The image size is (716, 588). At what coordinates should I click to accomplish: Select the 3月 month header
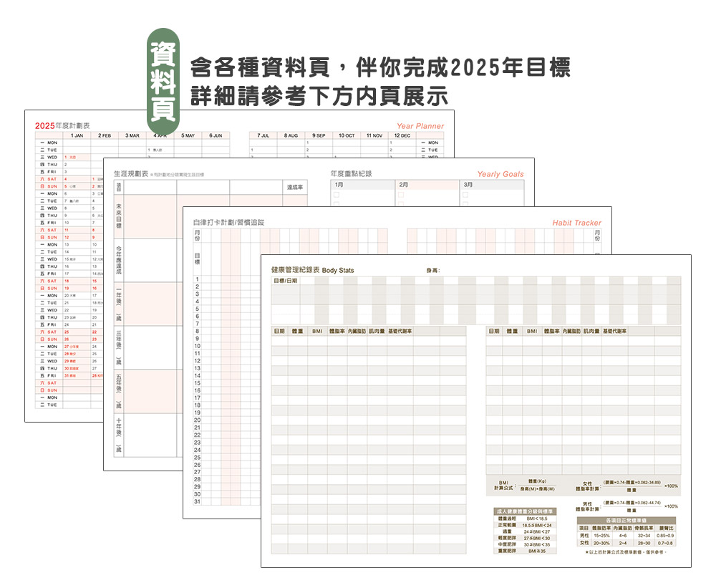[x=492, y=185]
